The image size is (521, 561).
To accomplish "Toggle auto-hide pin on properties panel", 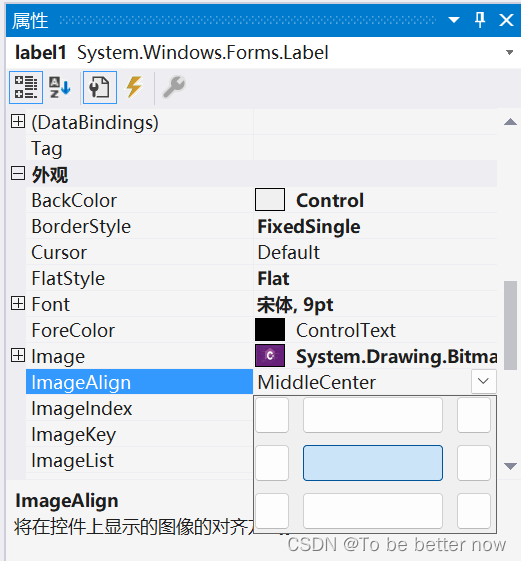I will click(x=480, y=20).
